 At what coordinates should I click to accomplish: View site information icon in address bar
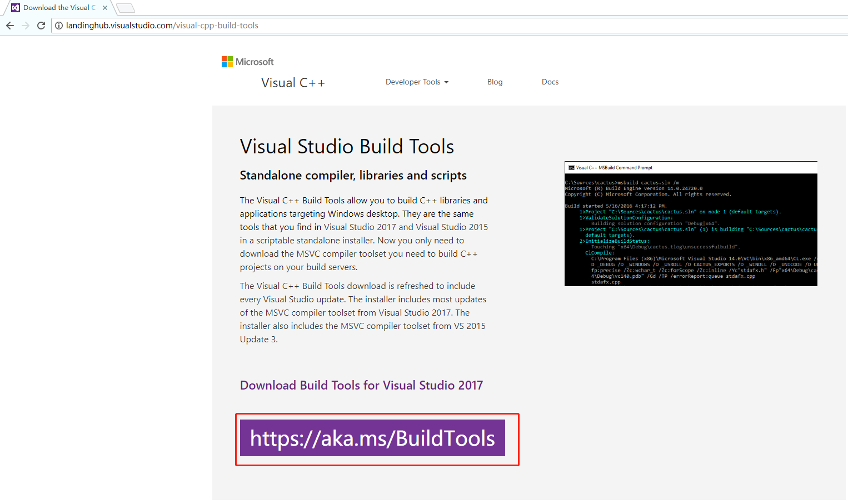click(59, 26)
